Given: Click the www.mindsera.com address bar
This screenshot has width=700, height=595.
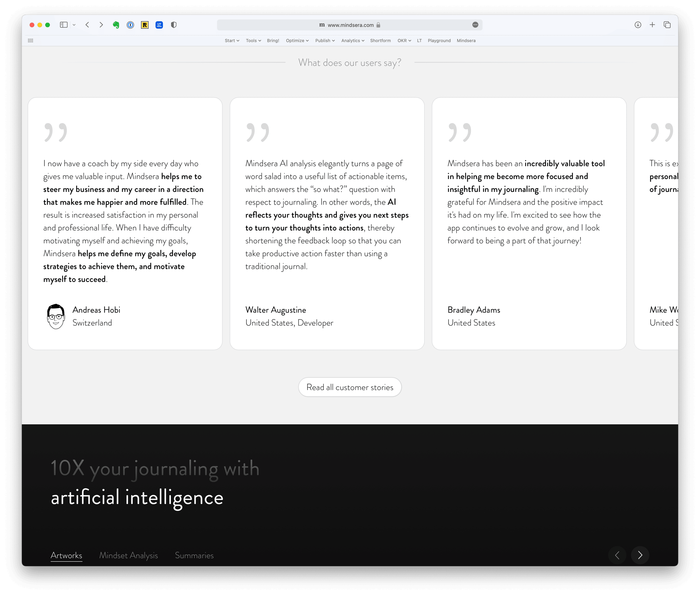Looking at the screenshot, I should point(349,25).
